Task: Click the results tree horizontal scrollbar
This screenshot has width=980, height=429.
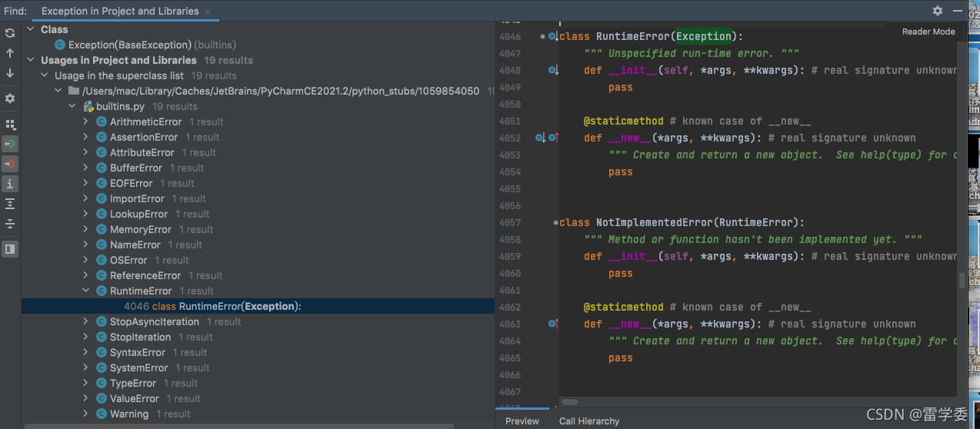Action: 239,425
